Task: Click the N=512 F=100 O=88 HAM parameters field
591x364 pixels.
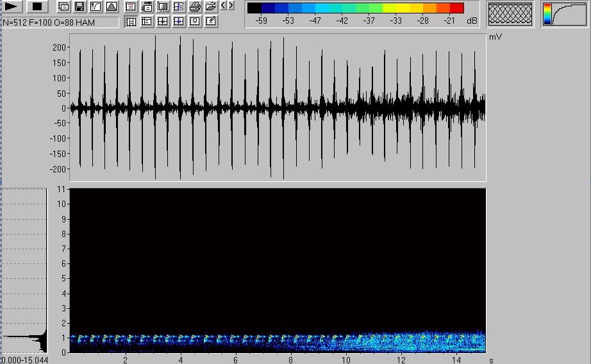Action: [x=60, y=22]
